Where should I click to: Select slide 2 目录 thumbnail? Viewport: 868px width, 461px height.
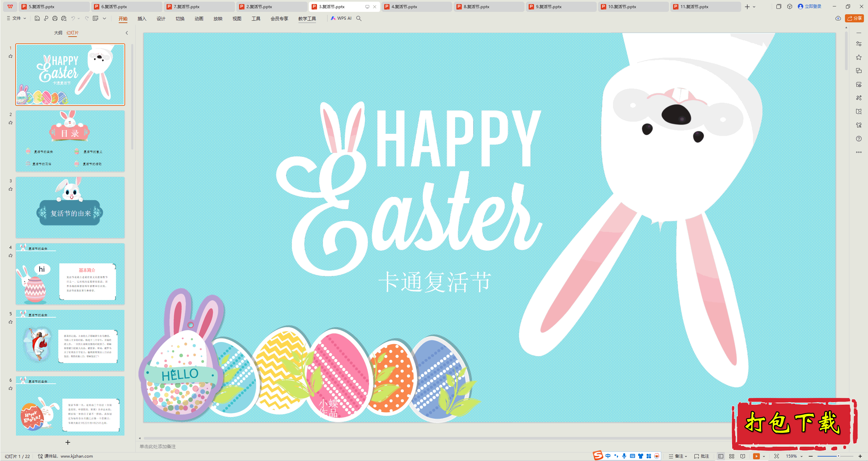70,141
